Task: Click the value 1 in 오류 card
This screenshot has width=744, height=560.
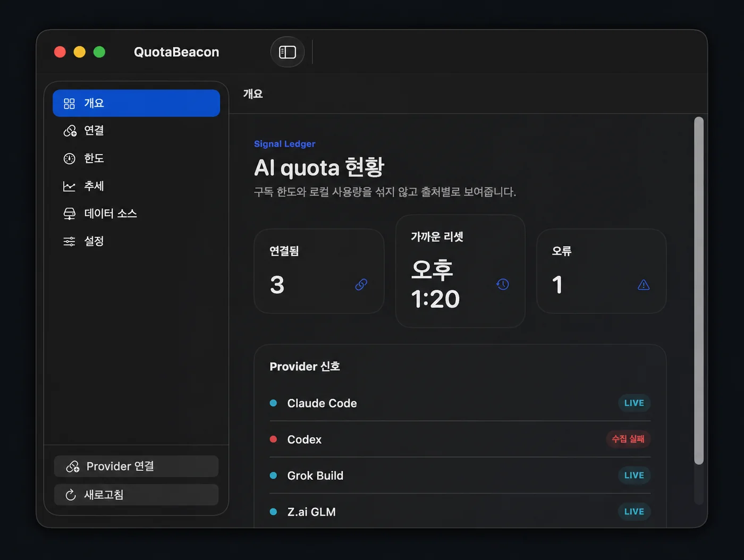Action: click(557, 285)
